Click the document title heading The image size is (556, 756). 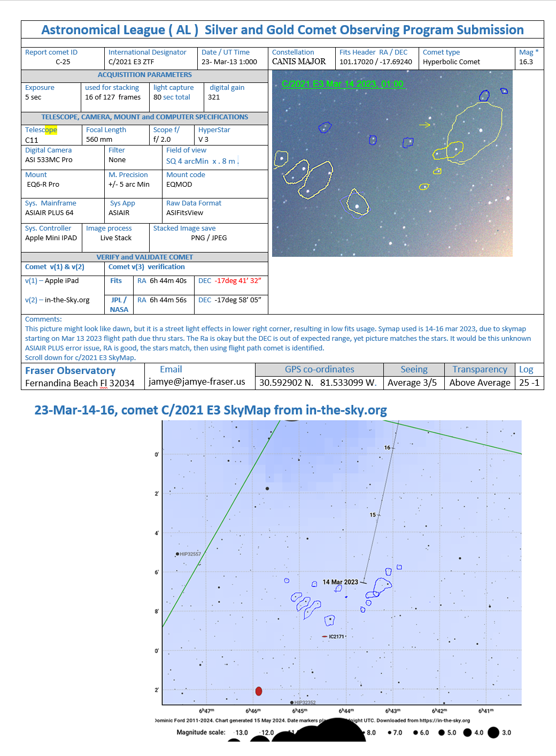coord(282,30)
